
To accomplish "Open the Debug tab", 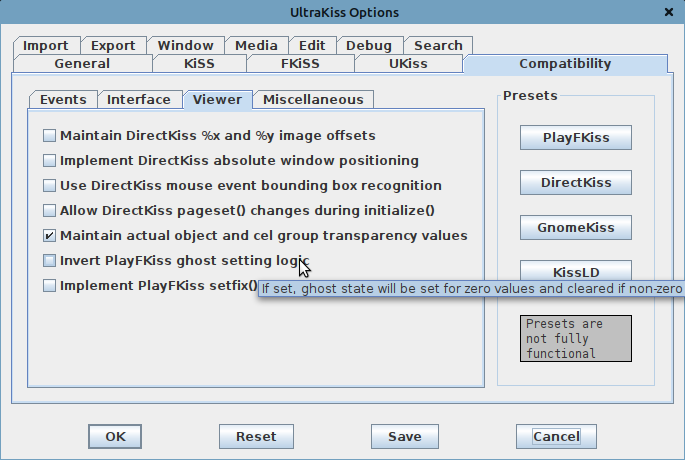I will 369,45.
